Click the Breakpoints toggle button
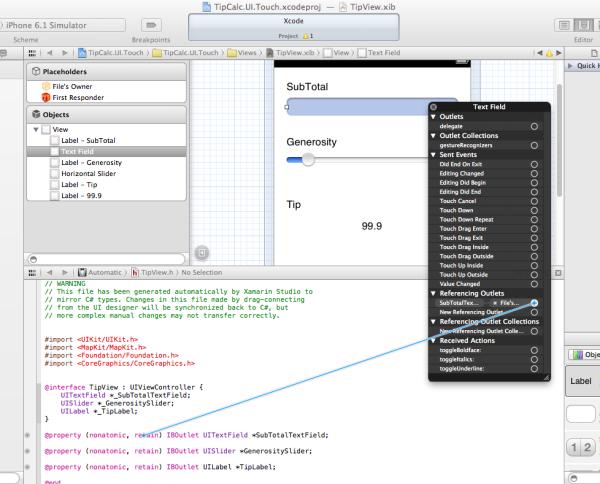 click(x=151, y=25)
